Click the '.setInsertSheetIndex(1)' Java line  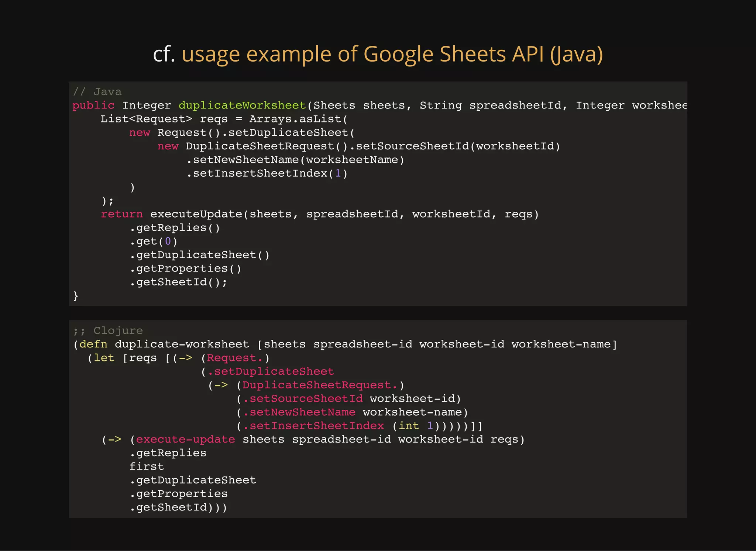(267, 174)
